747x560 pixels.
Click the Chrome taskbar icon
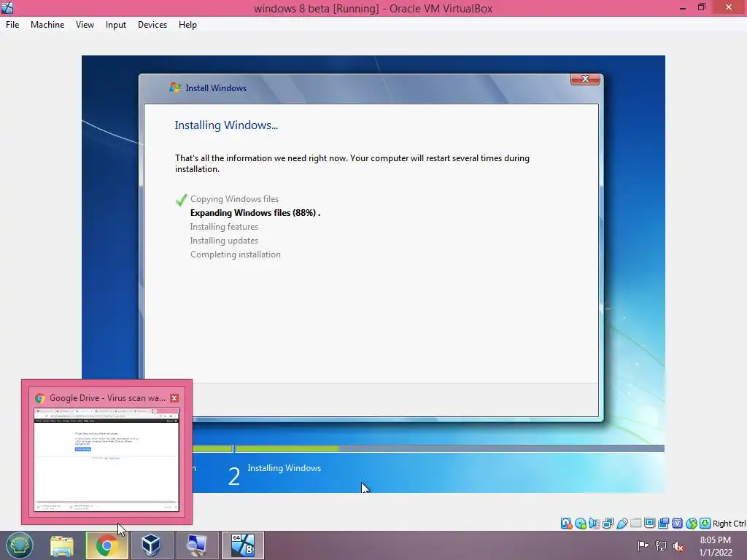[107, 545]
